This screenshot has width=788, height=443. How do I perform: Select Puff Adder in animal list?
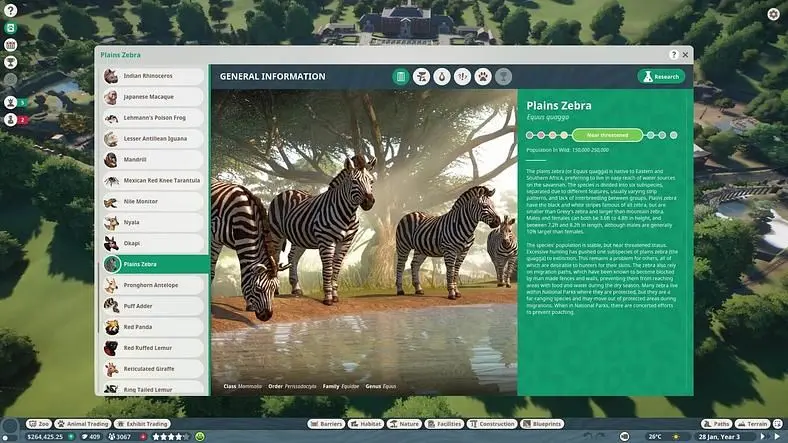point(153,306)
